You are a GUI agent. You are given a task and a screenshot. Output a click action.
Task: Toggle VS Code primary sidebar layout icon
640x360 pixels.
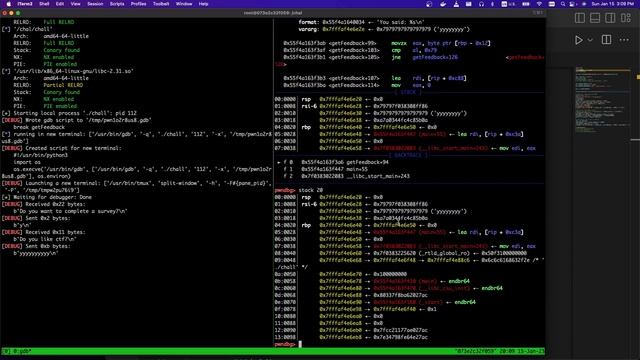click(x=580, y=18)
